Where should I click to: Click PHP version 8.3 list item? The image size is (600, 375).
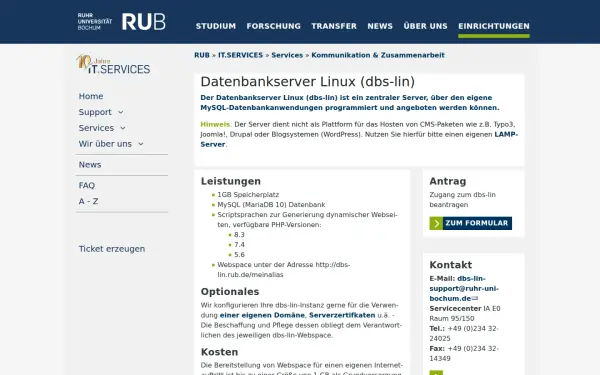click(x=239, y=235)
